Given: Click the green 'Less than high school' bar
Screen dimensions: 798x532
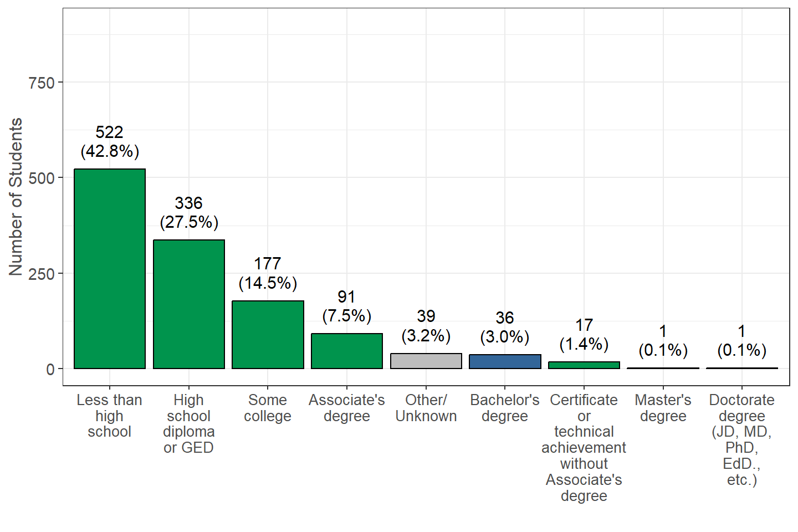Looking at the screenshot, I should (x=110, y=269).
